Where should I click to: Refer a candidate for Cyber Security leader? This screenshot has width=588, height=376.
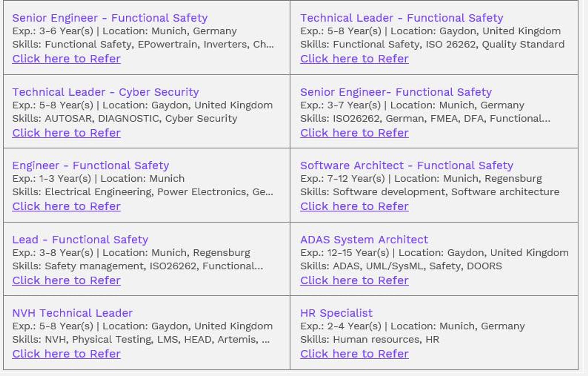pyautogui.click(x=66, y=133)
